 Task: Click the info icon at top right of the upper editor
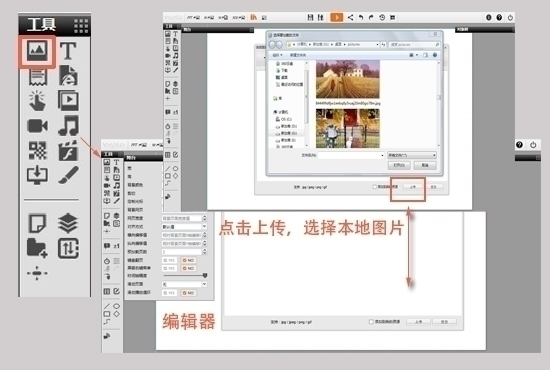point(489,17)
